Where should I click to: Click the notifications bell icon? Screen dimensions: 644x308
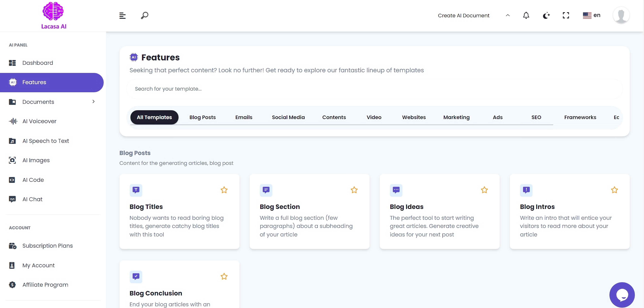526,15
